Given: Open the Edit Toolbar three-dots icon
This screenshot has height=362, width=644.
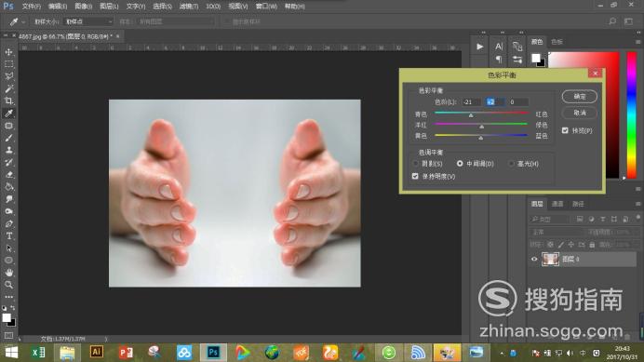Looking at the screenshot, I should pyautogui.click(x=8, y=297).
